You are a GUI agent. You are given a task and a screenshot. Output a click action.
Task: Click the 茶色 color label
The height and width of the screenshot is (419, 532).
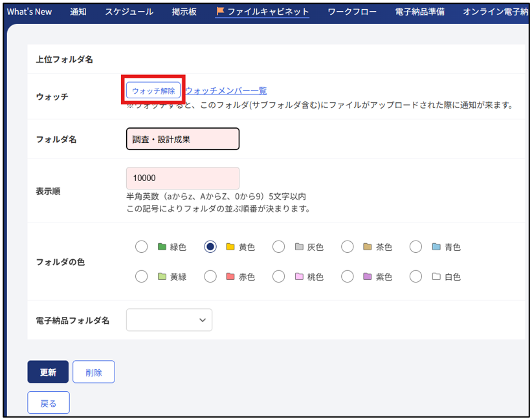click(384, 247)
